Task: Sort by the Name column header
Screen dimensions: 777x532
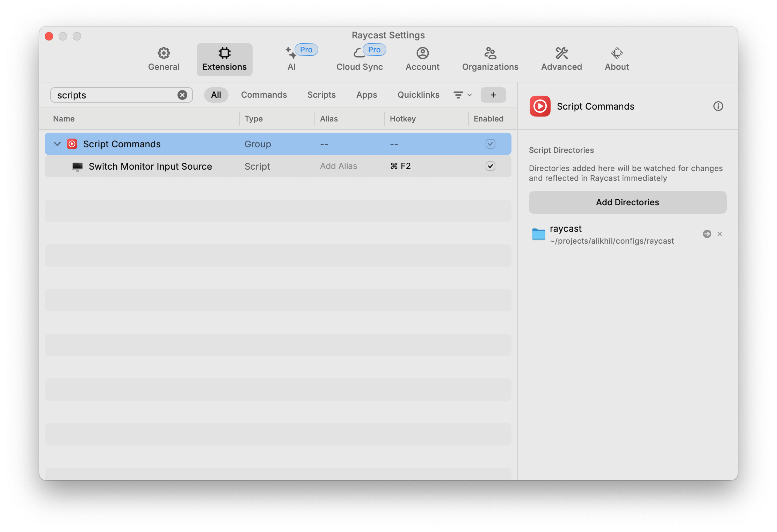Action: click(x=64, y=119)
